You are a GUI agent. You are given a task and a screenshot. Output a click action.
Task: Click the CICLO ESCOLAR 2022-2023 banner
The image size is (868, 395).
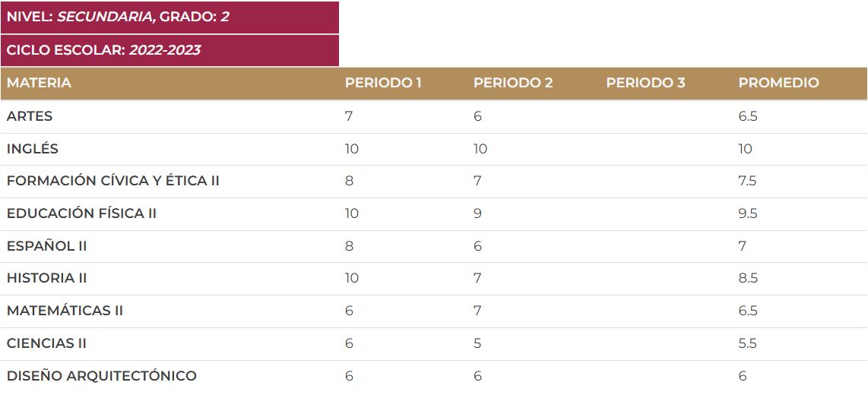coord(103,50)
